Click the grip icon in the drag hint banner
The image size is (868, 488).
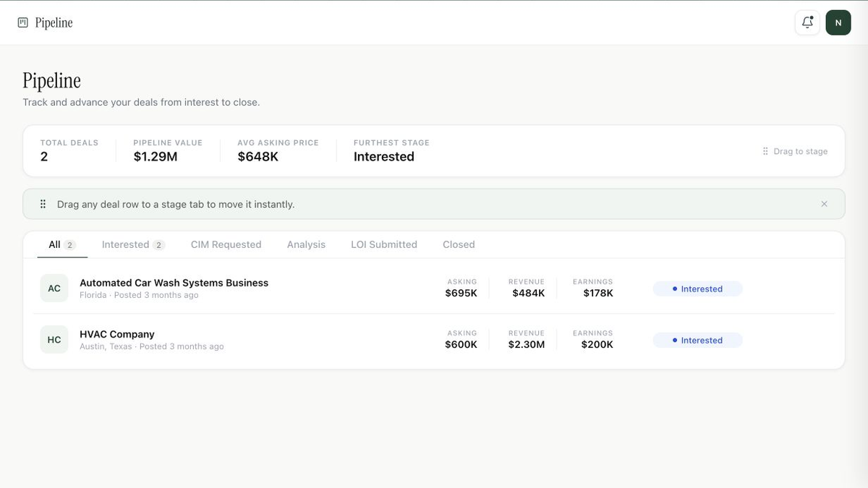click(x=43, y=204)
